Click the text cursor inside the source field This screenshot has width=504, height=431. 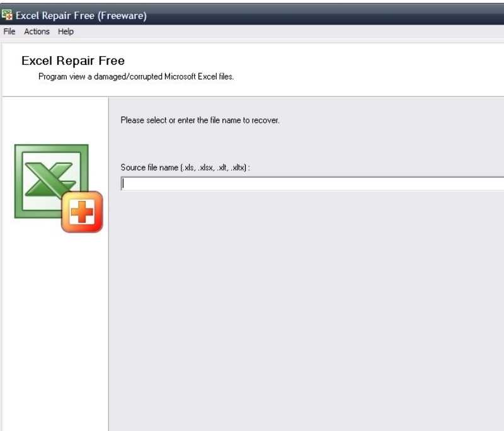click(x=123, y=184)
